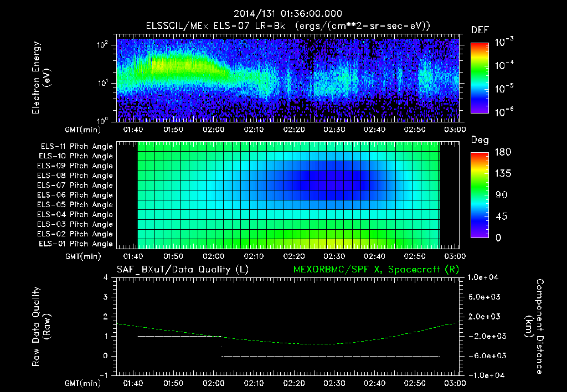
Task: Click the 180 value on the Deg scale
Action: point(503,152)
